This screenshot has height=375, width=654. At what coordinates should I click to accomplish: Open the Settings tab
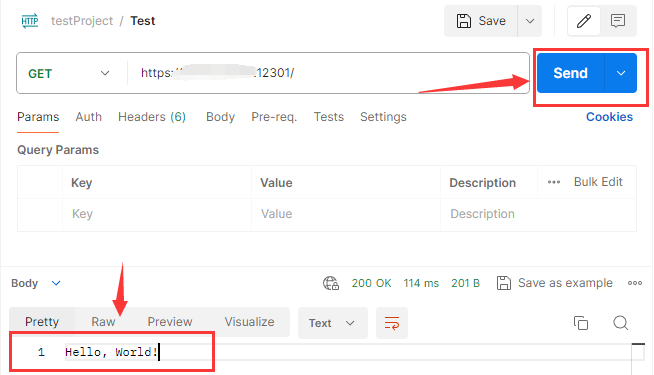coord(383,117)
